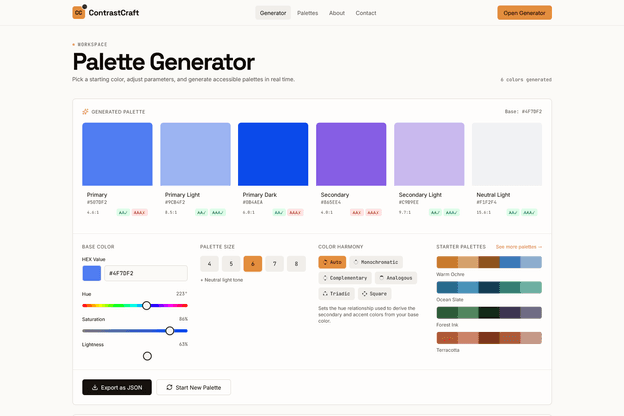Click the hue value 223°
624x416 pixels.
[181, 294]
